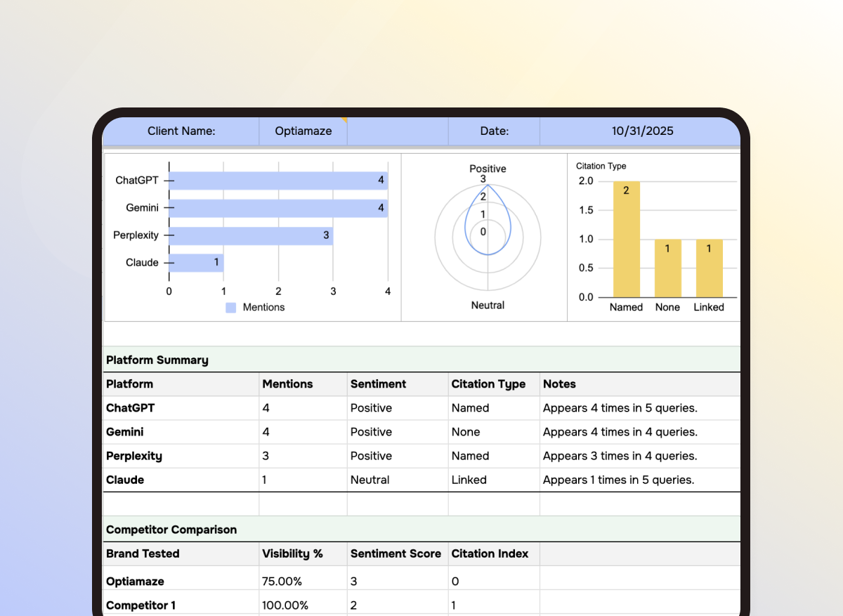This screenshot has height=616, width=843.
Task: Click the Optiamaze client name cell
Action: point(303,131)
